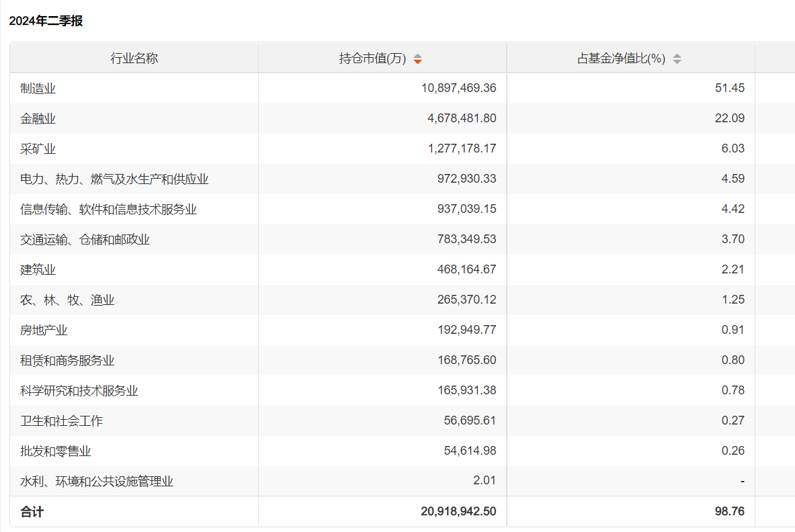The image size is (795, 532).
Task: Click the 建筑业 industry name
Action: (38, 270)
